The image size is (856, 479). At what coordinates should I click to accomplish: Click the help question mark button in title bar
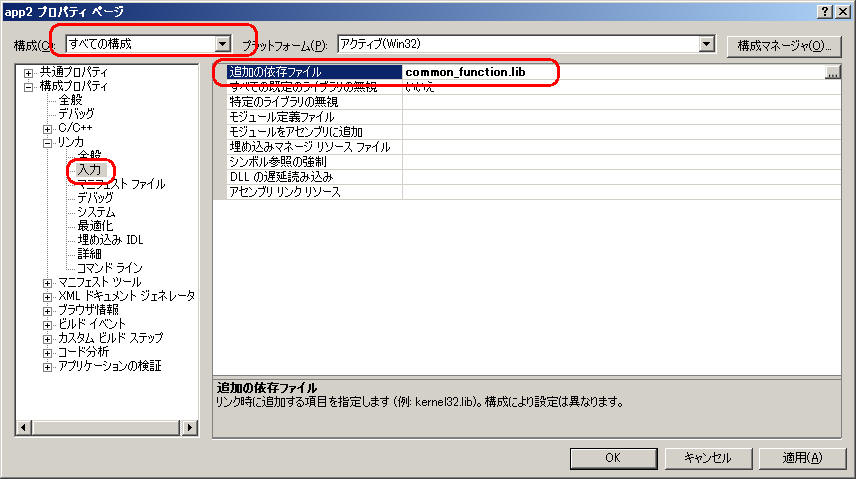click(x=826, y=10)
